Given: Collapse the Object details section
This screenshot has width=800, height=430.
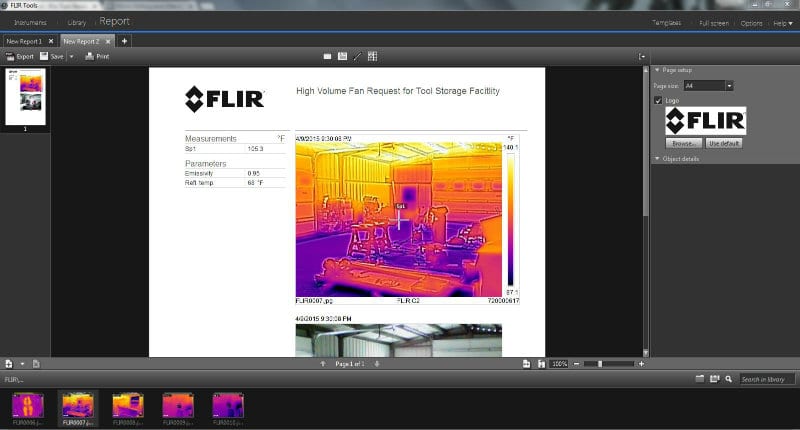Looking at the screenshot, I should tap(657, 159).
